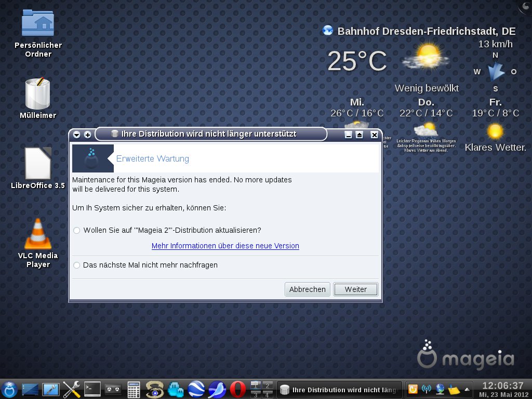This screenshot has width=532, height=399.
Task: Click the Bahnhof Dresden-Friedrichstadt location title
Action: (427, 31)
